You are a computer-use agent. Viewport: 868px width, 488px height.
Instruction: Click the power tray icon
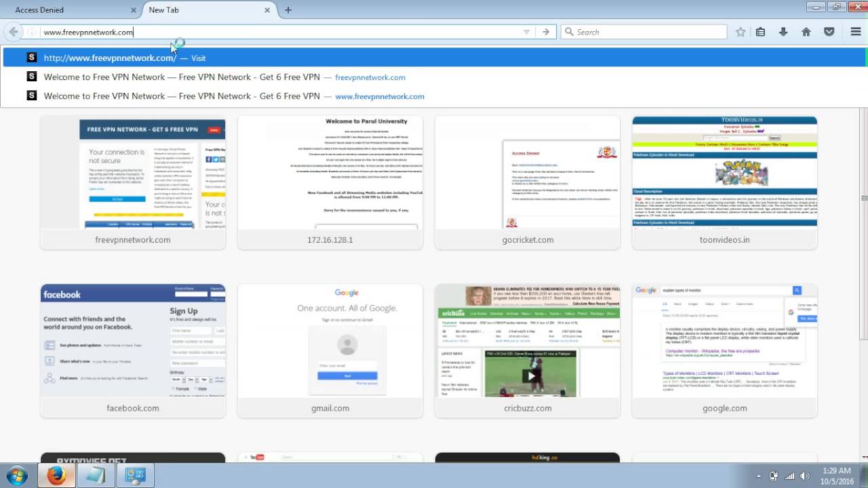(774, 476)
